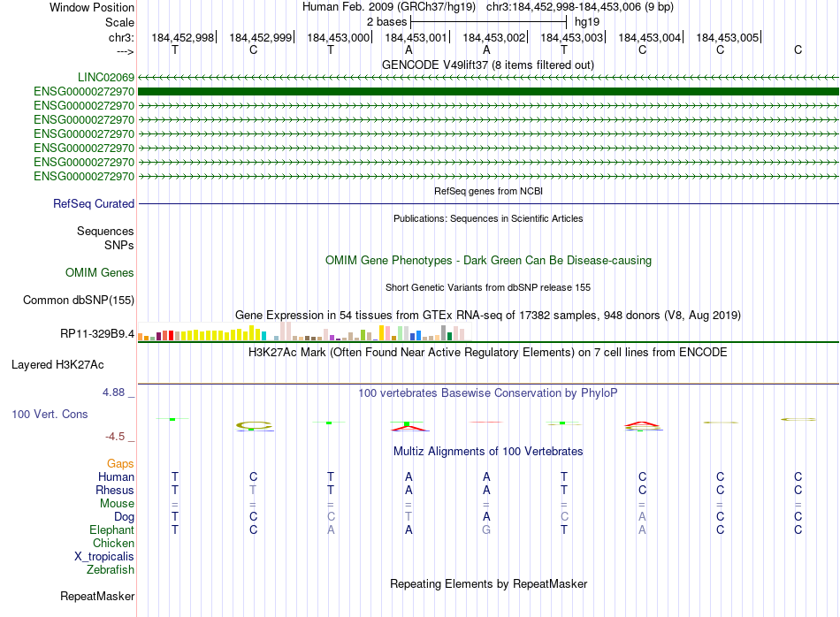This screenshot has height=617, width=840.
Task: Click the RefSeq genes from NCBI title
Action: tap(488, 191)
